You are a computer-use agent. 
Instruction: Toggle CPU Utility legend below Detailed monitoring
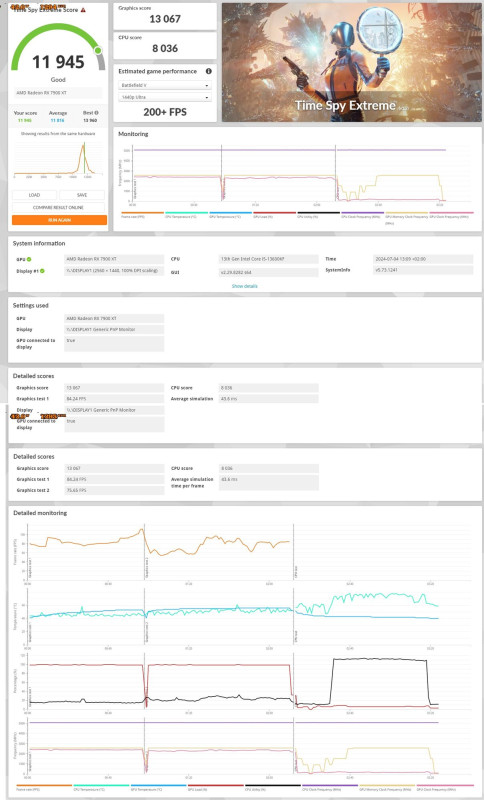272,787
